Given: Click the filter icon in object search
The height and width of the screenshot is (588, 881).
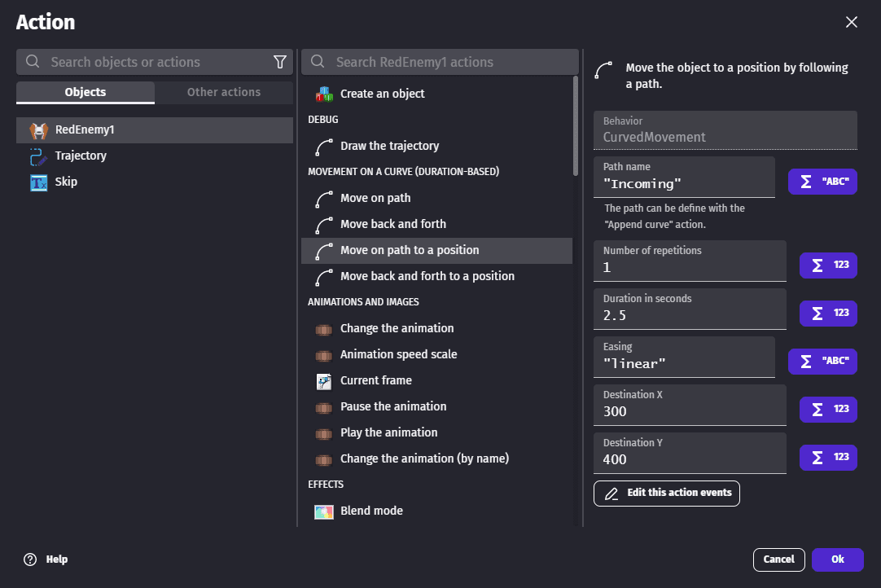Looking at the screenshot, I should point(279,62).
